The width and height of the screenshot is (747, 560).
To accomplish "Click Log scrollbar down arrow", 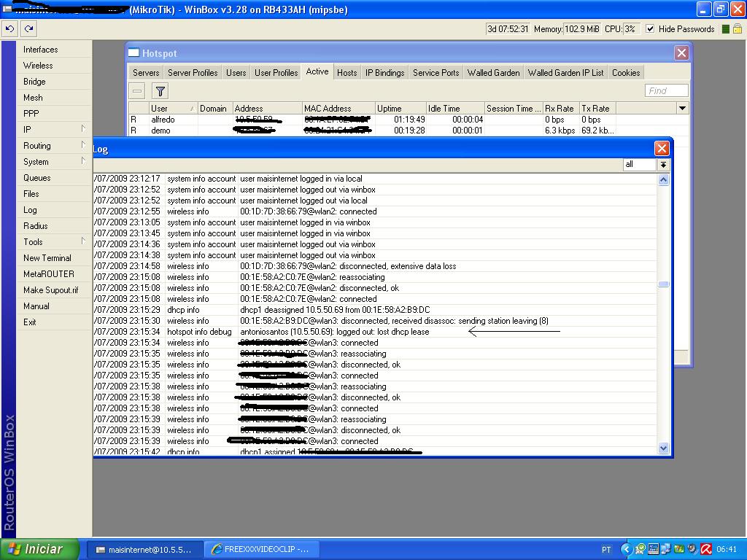I will point(663,448).
